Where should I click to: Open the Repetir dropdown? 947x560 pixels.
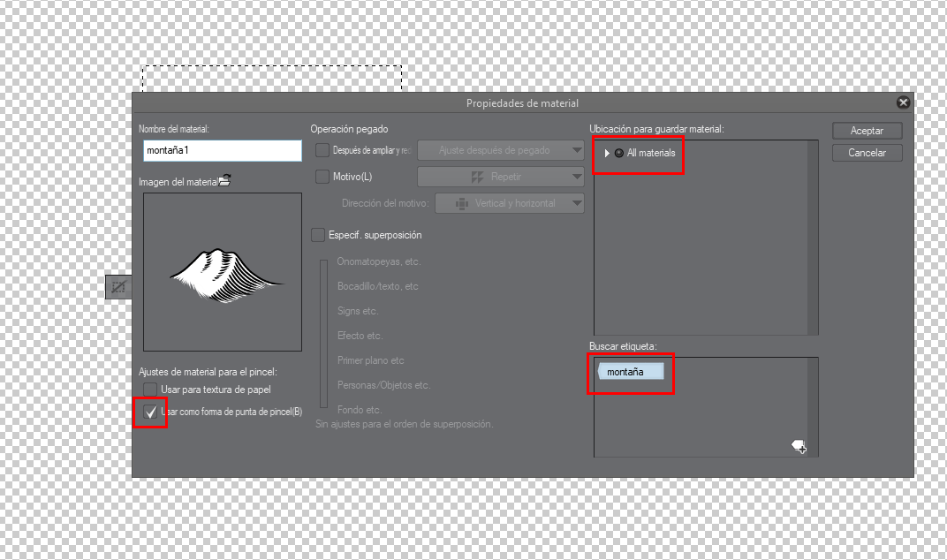[x=501, y=177]
